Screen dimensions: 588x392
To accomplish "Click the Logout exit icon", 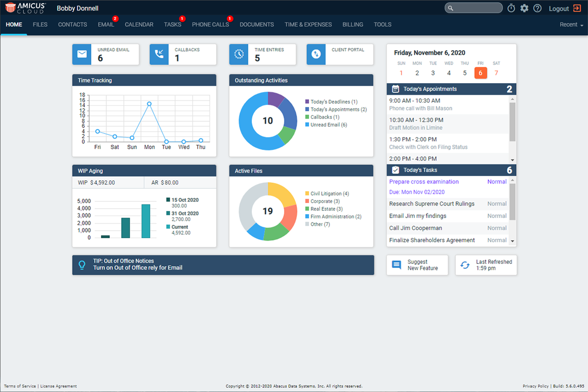I will point(577,8).
